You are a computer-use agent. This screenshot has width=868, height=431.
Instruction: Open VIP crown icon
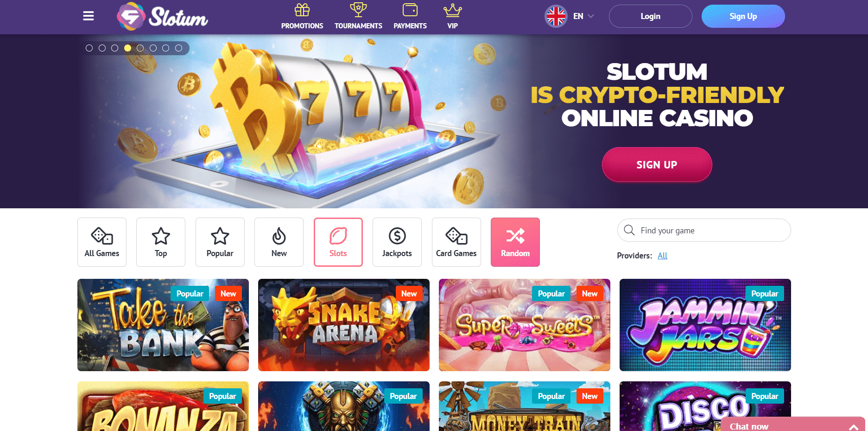[453, 10]
